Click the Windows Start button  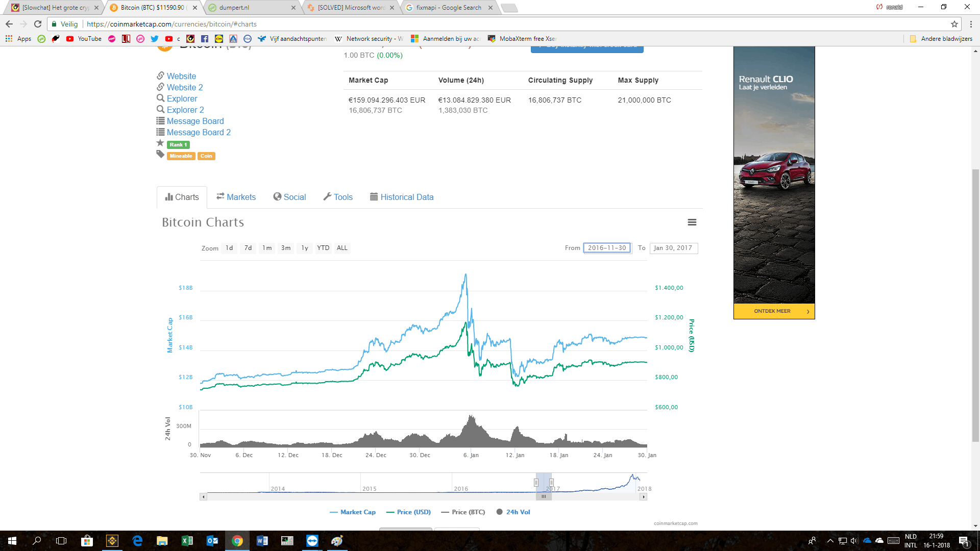(12, 541)
